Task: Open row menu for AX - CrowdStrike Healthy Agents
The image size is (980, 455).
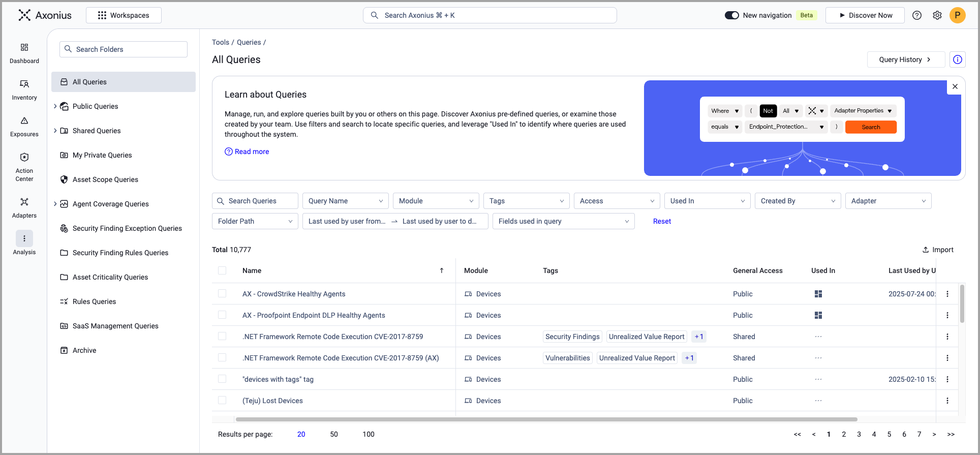Action: [x=947, y=294]
